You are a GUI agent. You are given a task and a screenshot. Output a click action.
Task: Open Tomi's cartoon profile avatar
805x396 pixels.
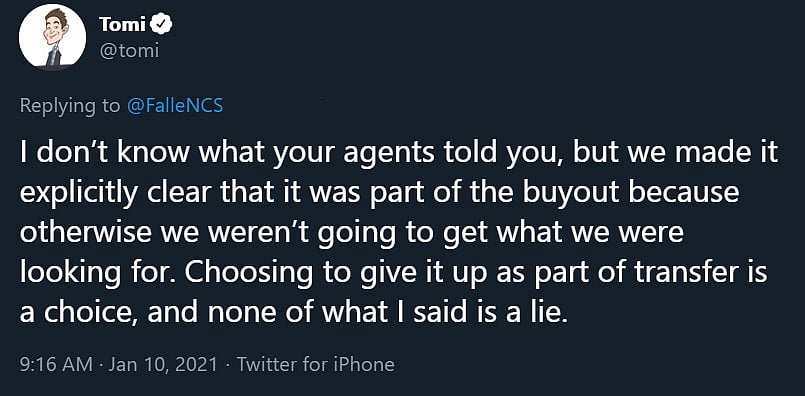(52, 37)
